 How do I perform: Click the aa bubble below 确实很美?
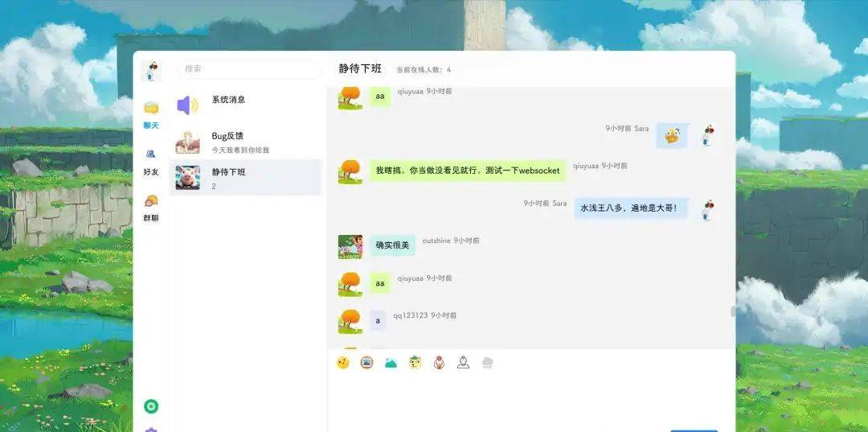click(379, 283)
